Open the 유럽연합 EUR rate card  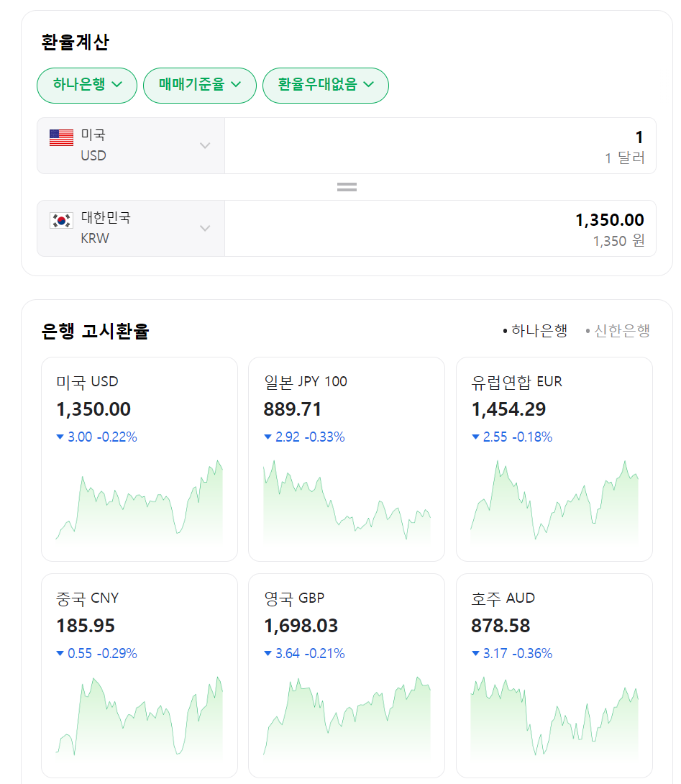click(554, 459)
